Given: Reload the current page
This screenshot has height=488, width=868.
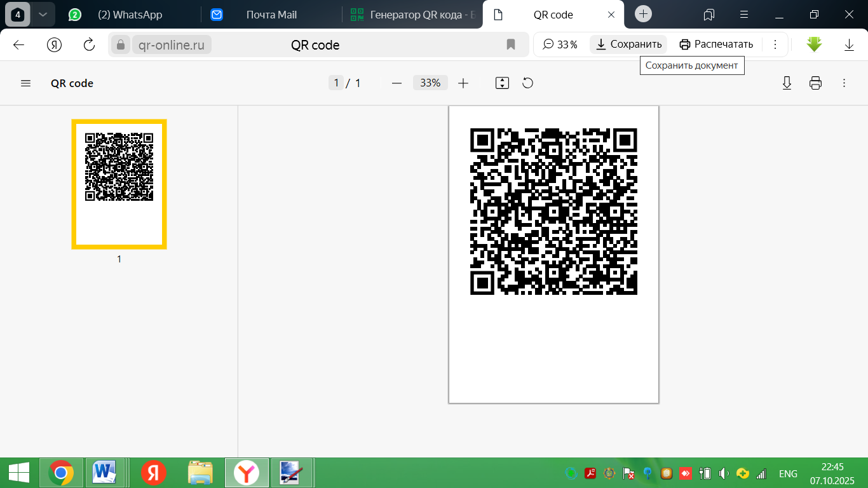Looking at the screenshot, I should 90,44.
